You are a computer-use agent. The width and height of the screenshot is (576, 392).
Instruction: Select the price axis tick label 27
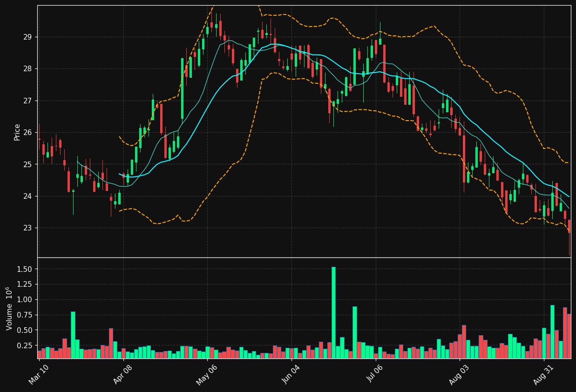(x=29, y=101)
